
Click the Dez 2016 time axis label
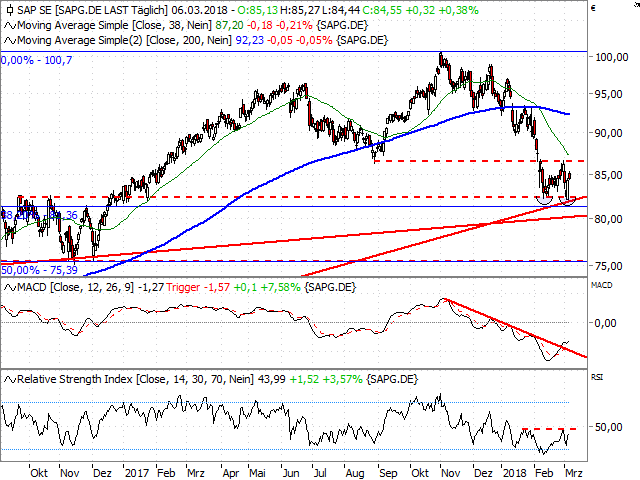[102, 473]
